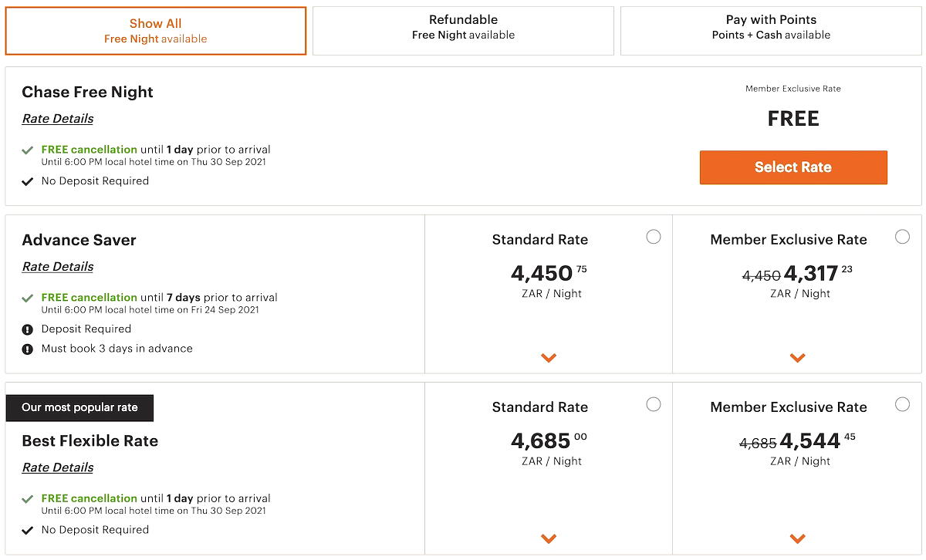Click the No Deposit Required checkmark under Best Flexible Rate
This screenshot has width=926, height=560.
28,530
